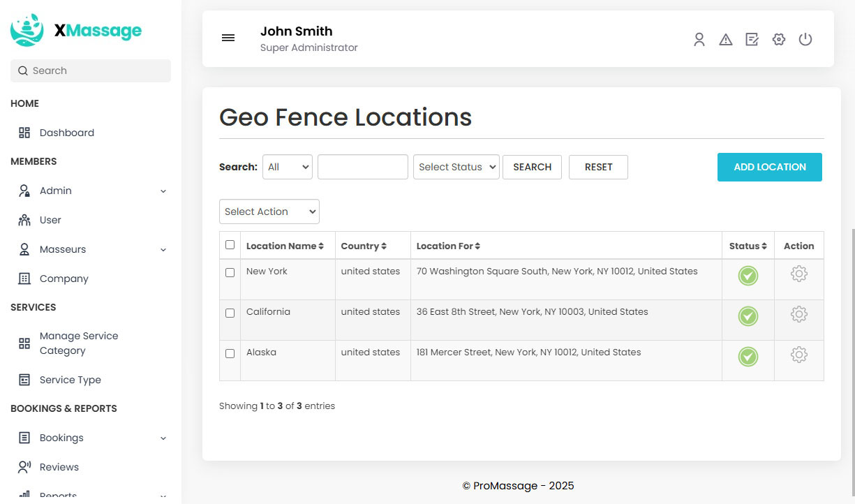Click the hamburger menu icon

click(x=228, y=38)
